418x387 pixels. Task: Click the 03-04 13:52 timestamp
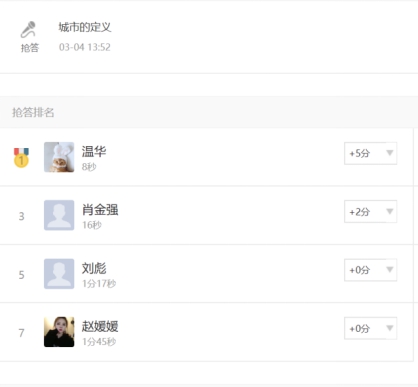(85, 47)
